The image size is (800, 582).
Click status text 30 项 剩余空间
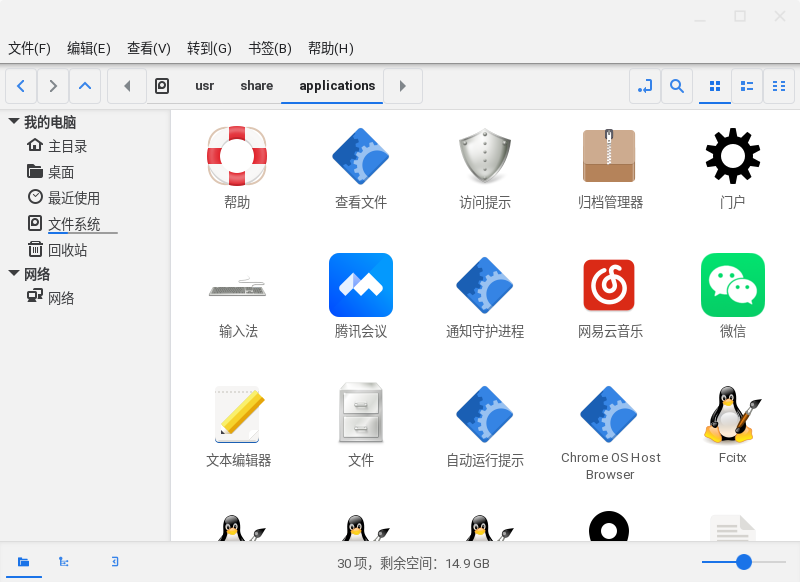[413, 563]
